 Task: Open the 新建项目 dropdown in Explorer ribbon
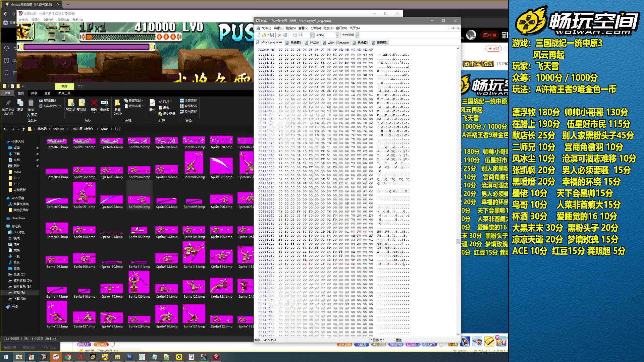[134, 101]
